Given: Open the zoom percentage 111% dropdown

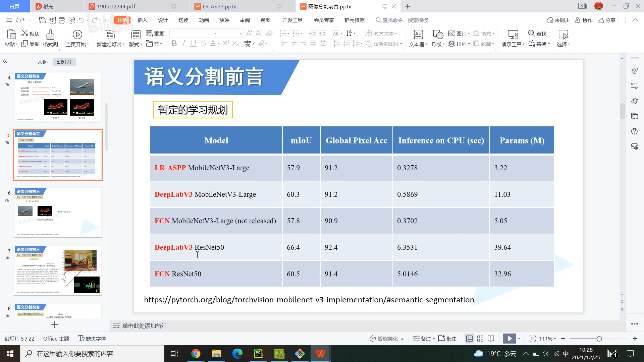Looking at the screenshot, I should pyautogui.click(x=547, y=339).
